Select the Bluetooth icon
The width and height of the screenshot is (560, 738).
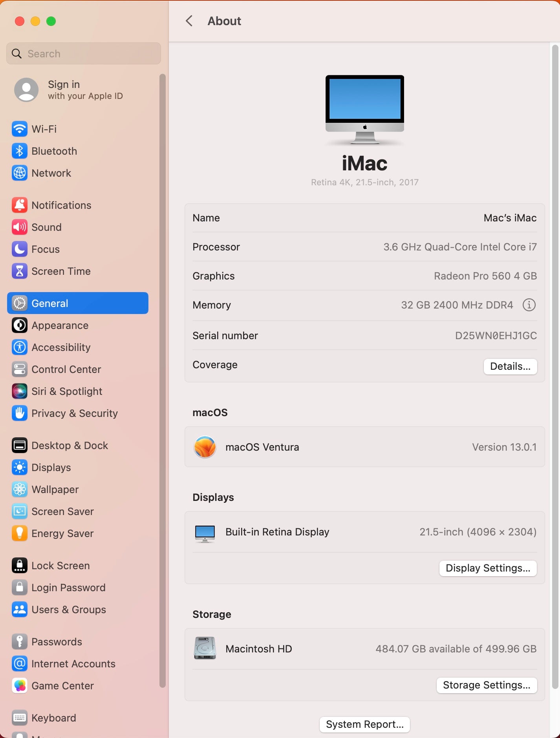(x=20, y=151)
